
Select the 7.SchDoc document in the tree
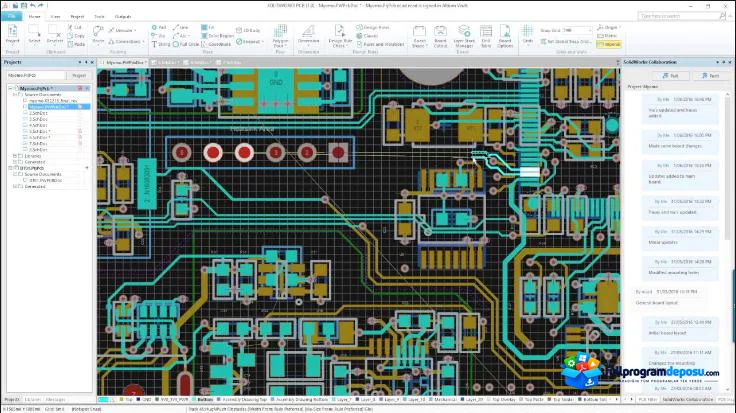point(38,144)
